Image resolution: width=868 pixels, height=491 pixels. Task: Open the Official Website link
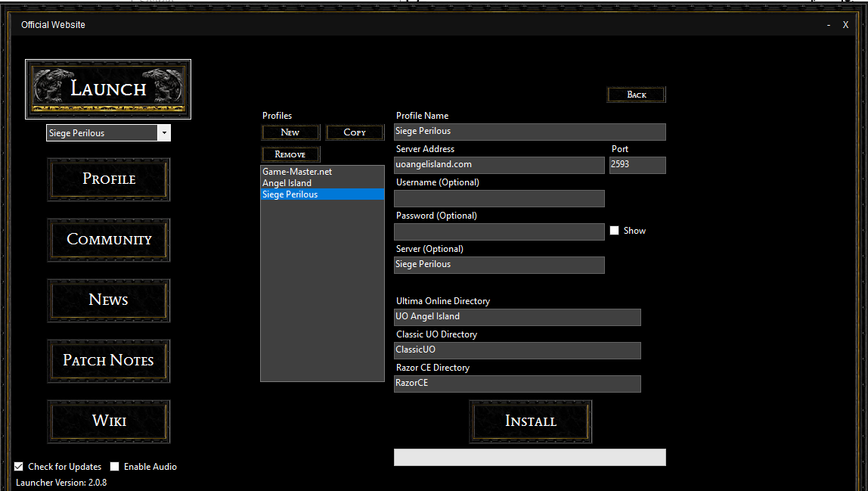click(x=53, y=25)
